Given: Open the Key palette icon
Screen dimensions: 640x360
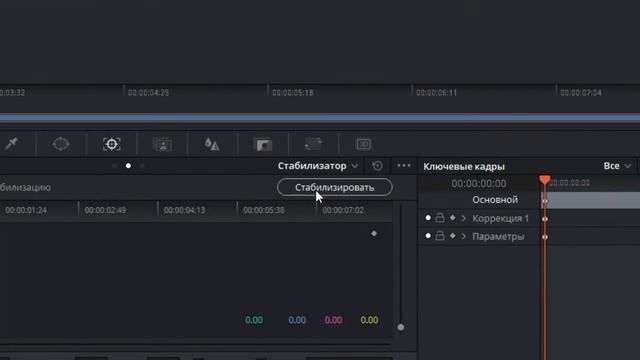Looking at the screenshot, I should [263, 144].
